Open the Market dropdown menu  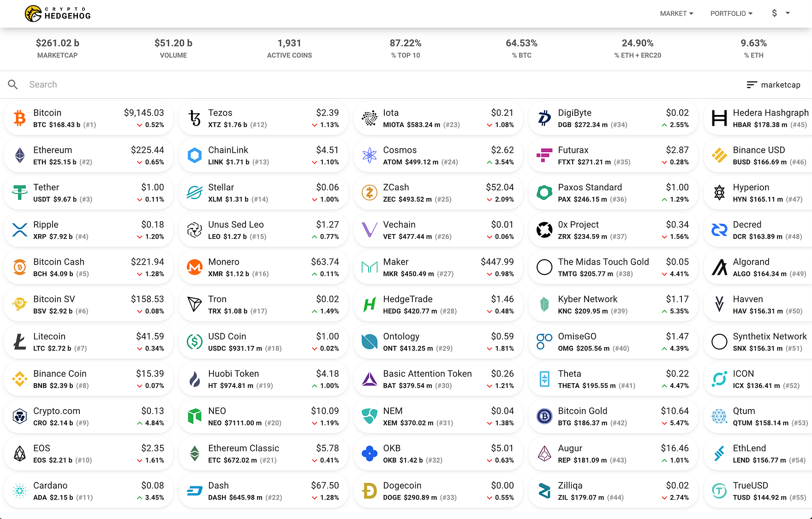[676, 13]
